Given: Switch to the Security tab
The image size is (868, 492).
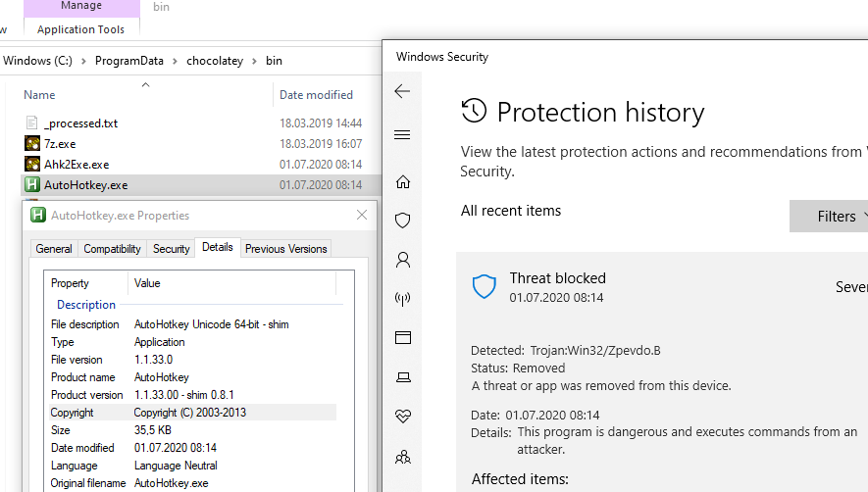Looking at the screenshot, I should tap(171, 249).
